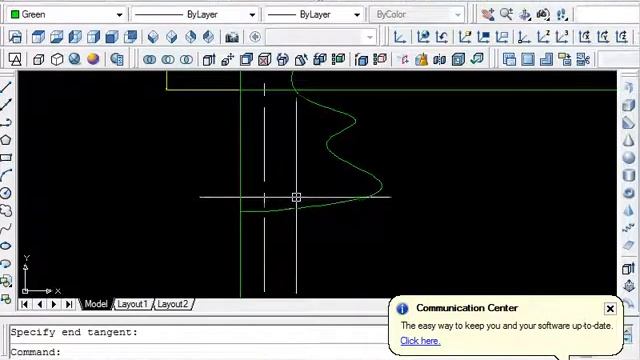Click the Subtract solids icon
Image resolution: width=640 pixels, height=360 pixels.
tap(168, 60)
